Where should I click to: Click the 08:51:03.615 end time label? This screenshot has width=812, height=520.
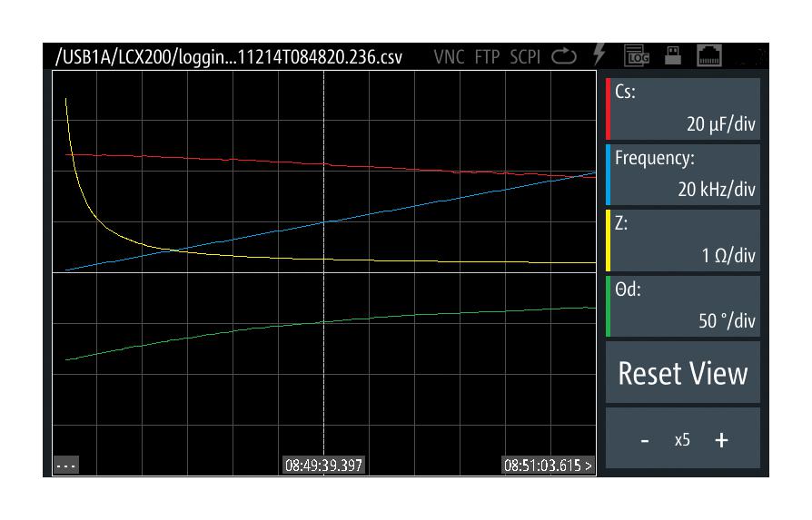point(549,466)
